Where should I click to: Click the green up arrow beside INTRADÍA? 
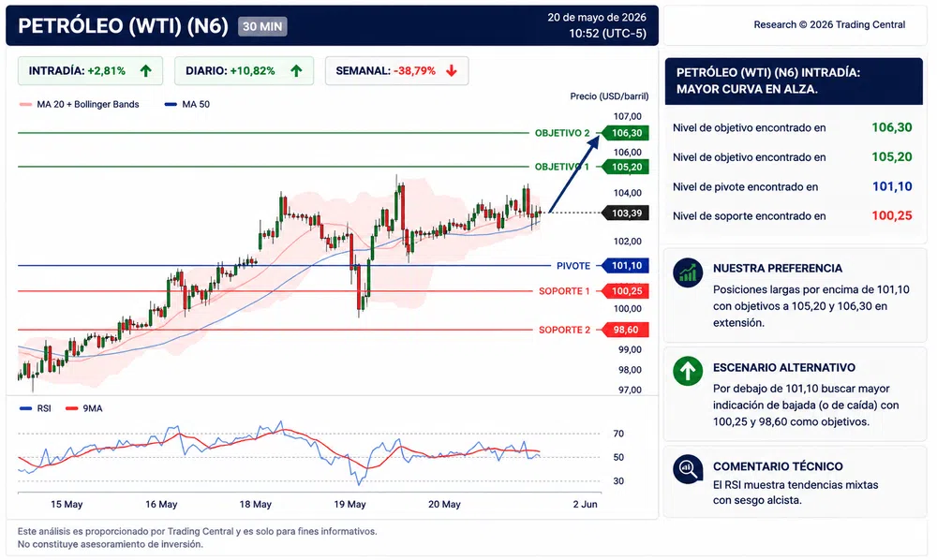[x=146, y=71]
